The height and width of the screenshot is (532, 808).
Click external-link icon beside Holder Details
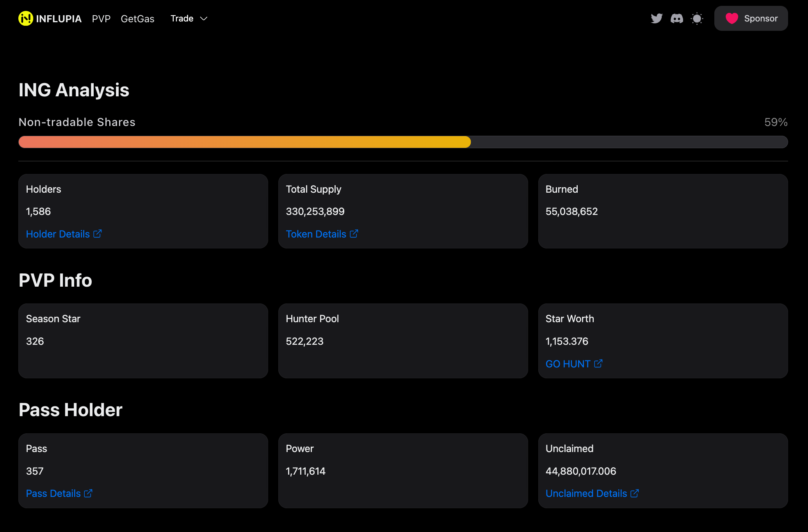pyautogui.click(x=98, y=234)
